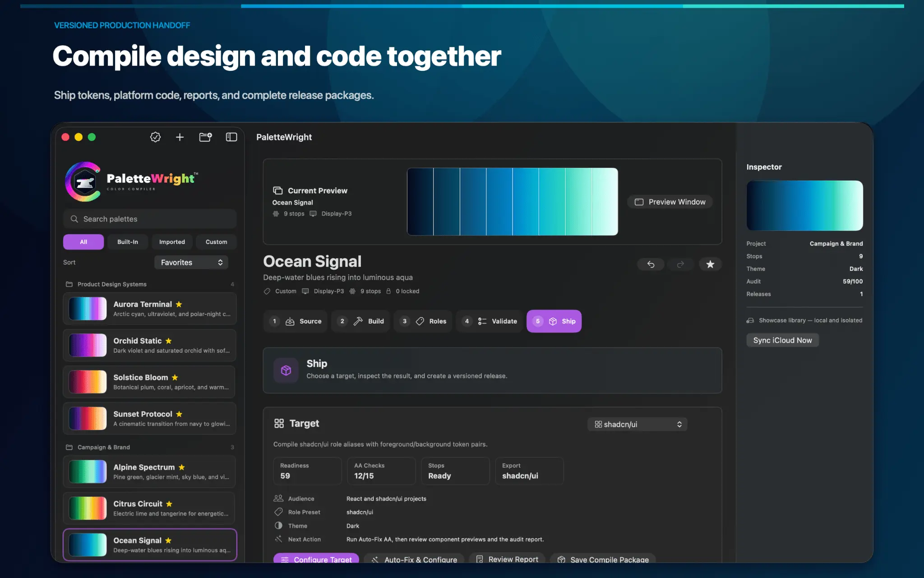The width and height of the screenshot is (924, 578).
Task: Select step 5 Ship
Action: coord(554,321)
